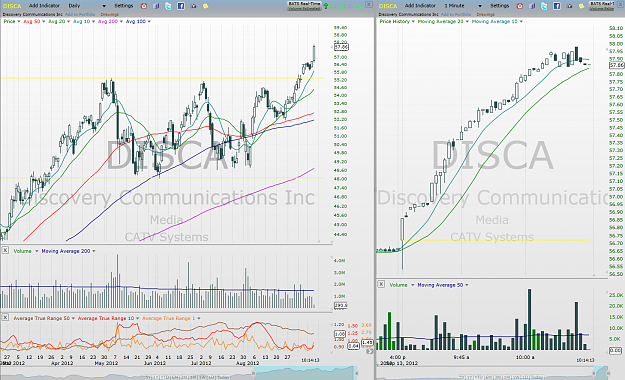Open the alert target icon in the 1 Minute chart toolbar
The height and width of the screenshot is (380, 625).
pyautogui.click(x=520, y=6)
